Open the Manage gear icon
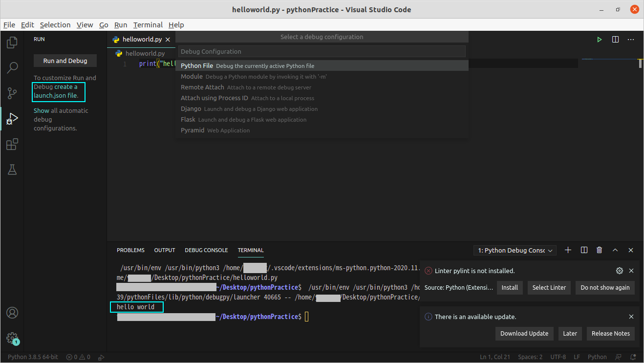 point(12,338)
